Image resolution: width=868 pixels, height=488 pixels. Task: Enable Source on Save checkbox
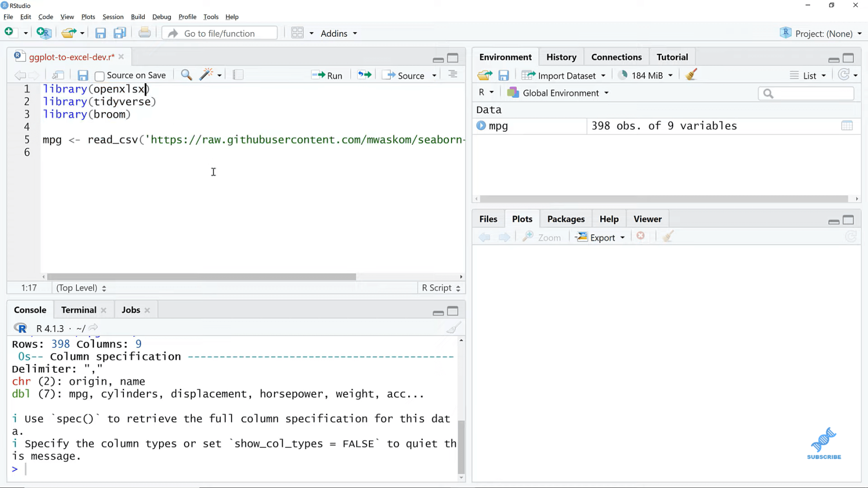tap(100, 76)
